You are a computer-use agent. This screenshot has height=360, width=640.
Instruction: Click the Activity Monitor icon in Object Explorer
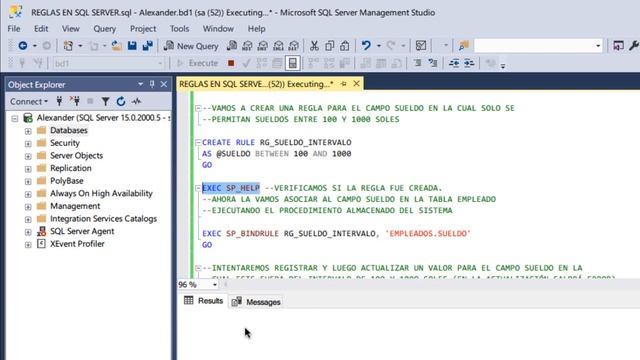136,101
